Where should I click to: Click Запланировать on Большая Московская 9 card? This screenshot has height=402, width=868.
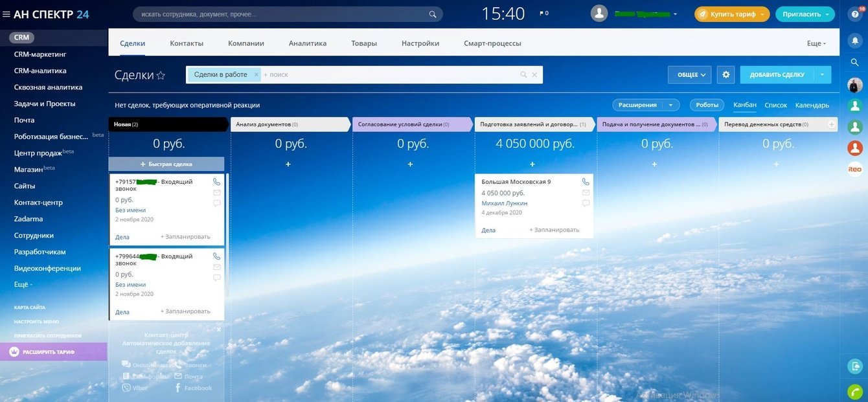554,230
